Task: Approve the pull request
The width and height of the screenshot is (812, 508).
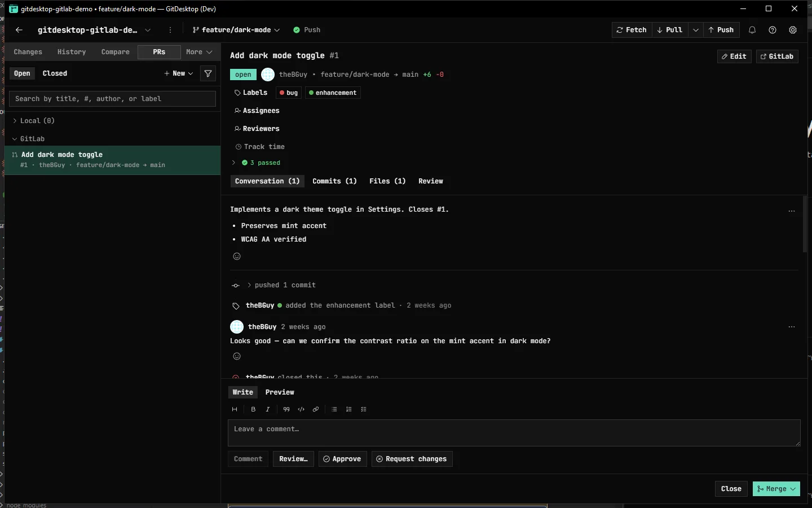Action: 343,459
